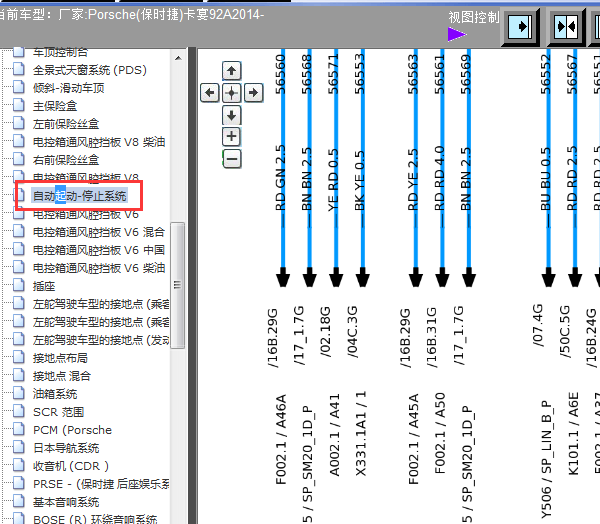Select 电控箱通风腔挡板 V6 柴油
The image size is (600, 524).
[99, 268]
